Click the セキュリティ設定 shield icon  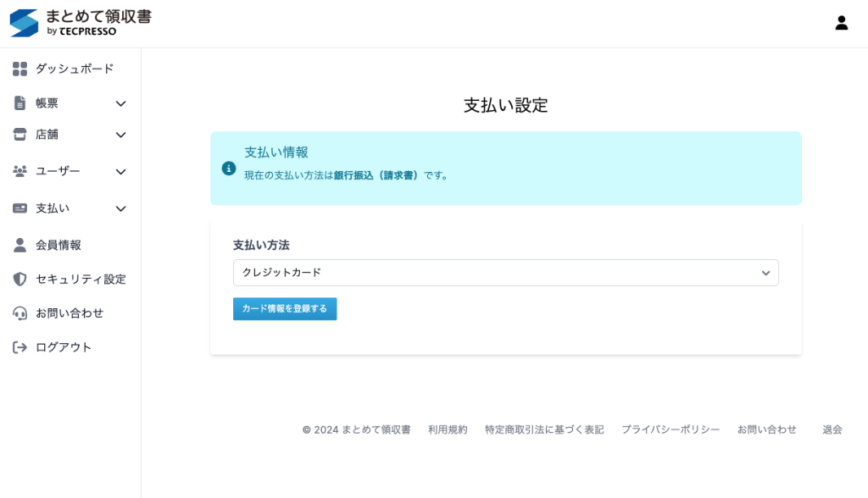click(19, 279)
